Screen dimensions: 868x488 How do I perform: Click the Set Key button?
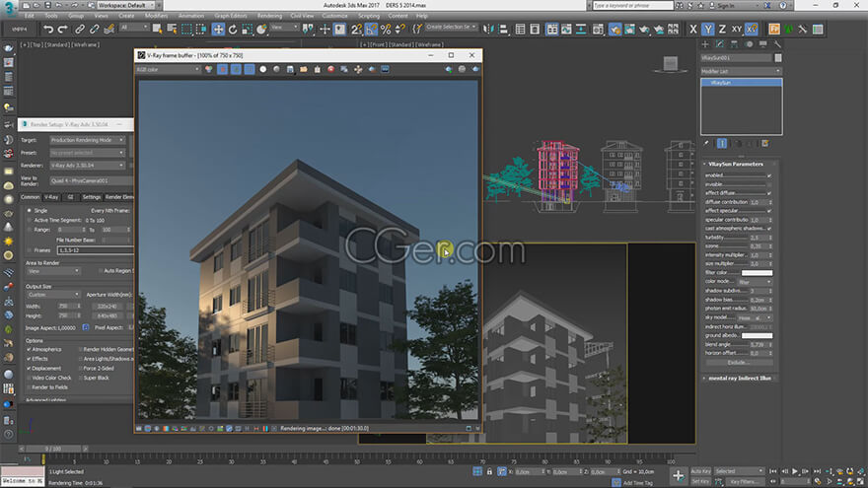[700, 481]
